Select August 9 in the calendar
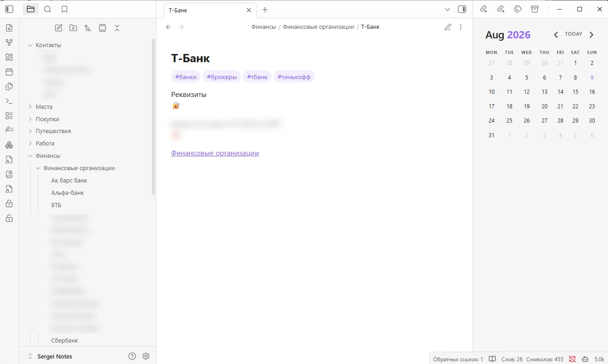The height and width of the screenshot is (364, 608). coord(592,78)
